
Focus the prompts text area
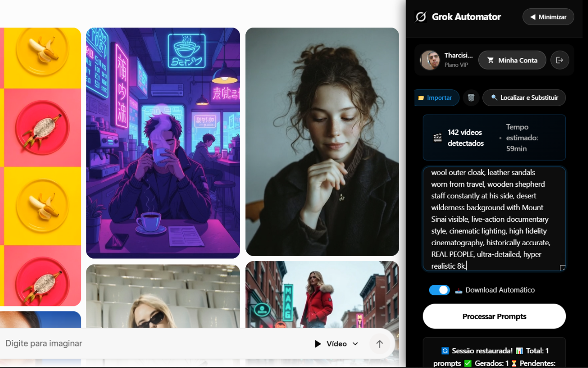(494, 218)
